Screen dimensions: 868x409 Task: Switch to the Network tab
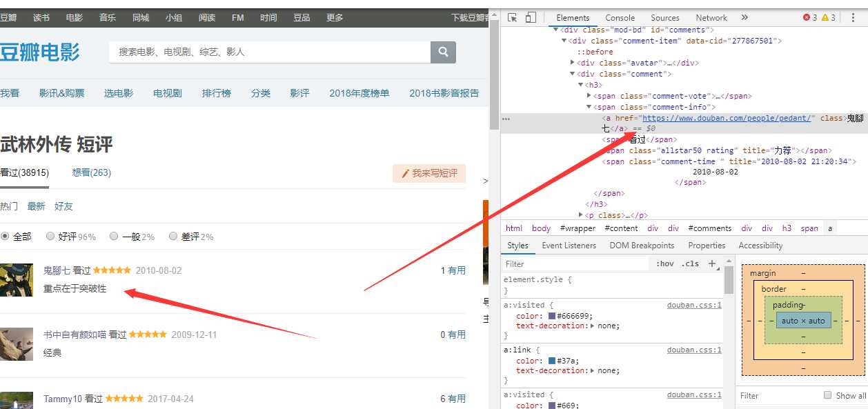click(711, 18)
